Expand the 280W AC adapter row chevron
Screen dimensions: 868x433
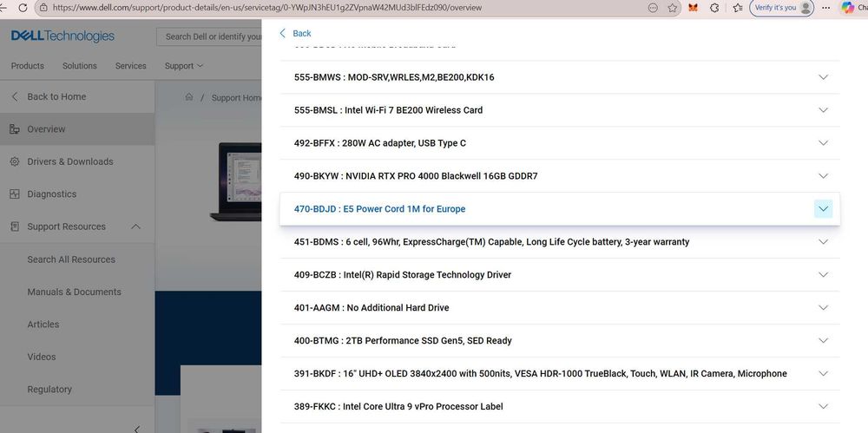823,143
